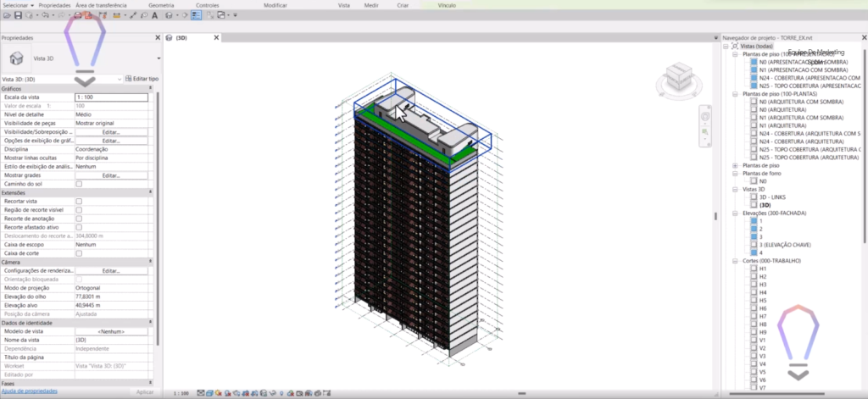This screenshot has width=868, height=399.
Task: Click Editar button for Mostrar grades
Action: click(x=111, y=175)
